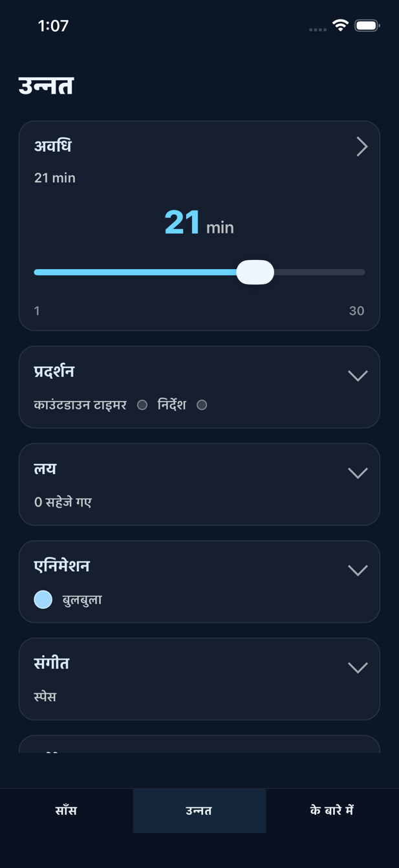Select the blue बुलबुला animation circle

[43, 600]
